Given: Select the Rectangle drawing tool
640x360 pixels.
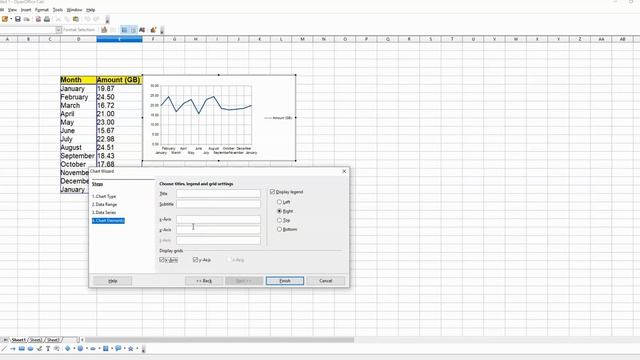Looking at the screenshot, I should (22, 349).
